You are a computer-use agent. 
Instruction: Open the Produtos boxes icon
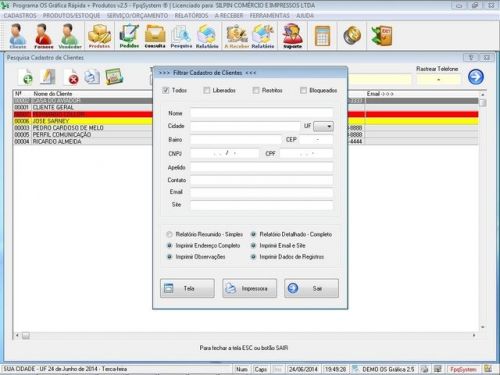[99, 36]
